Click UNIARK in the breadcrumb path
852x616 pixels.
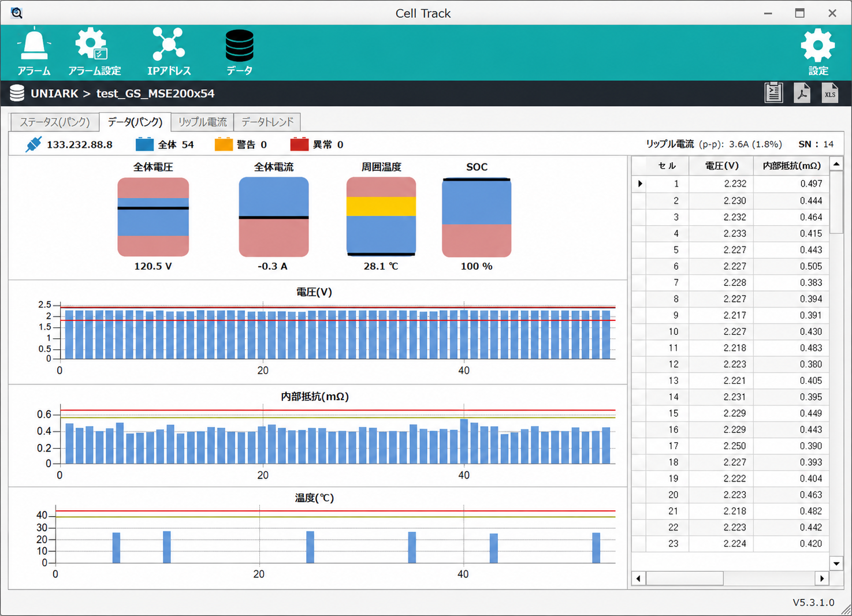[x=54, y=94]
